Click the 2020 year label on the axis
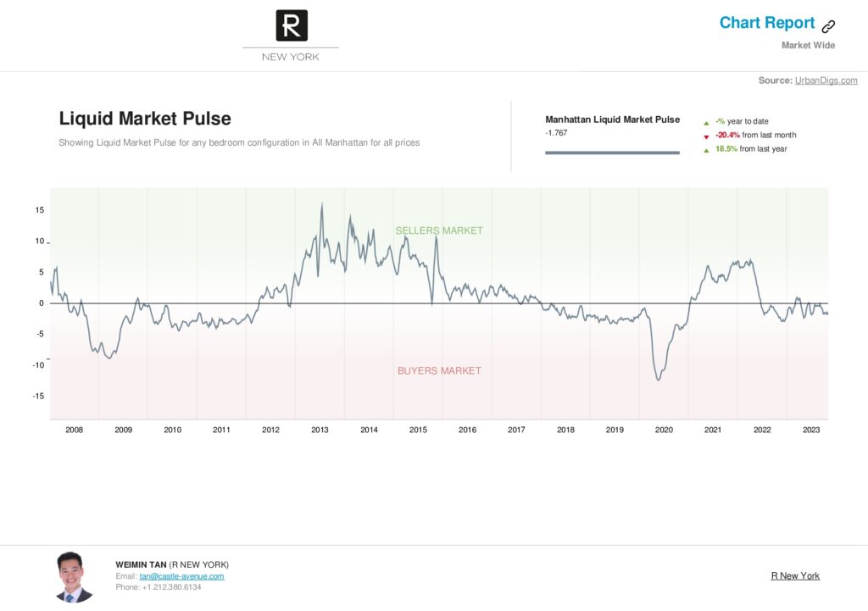Viewport: 868px width, 611px height. 664,430
